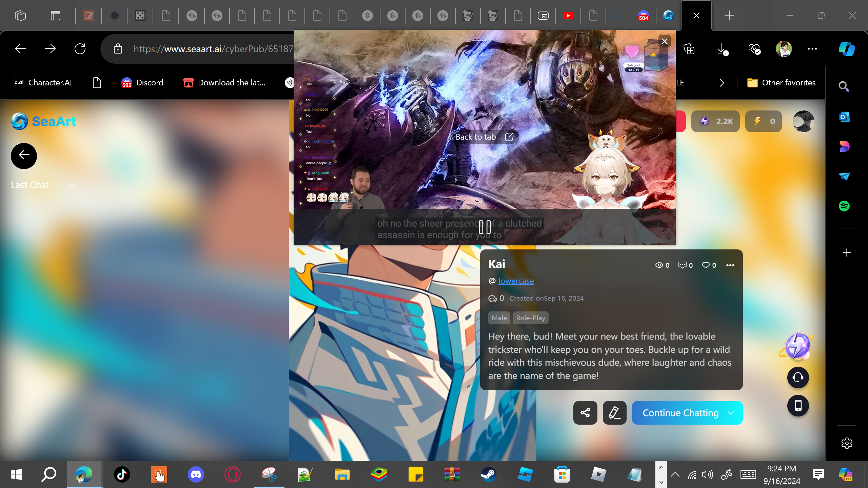Open the Discord bookmark
Image resolution: width=868 pixels, height=488 pixels.
pos(142,83)
